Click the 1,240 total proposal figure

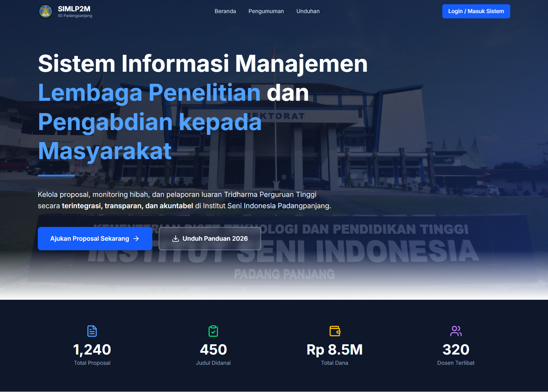(x=92, y=350)
